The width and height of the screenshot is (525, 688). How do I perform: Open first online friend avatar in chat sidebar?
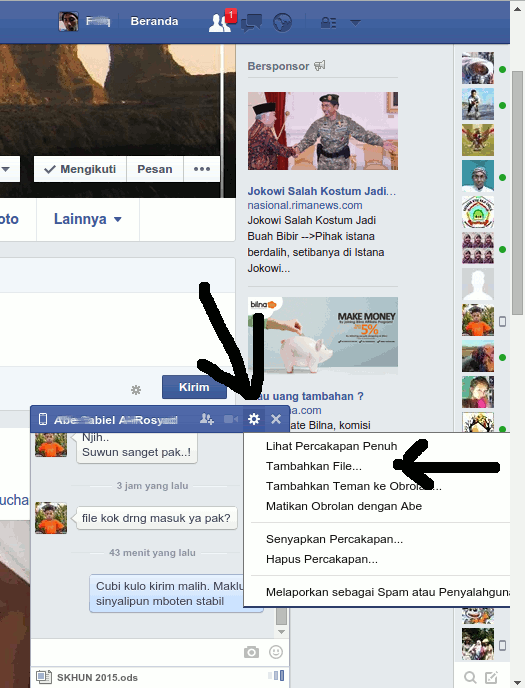point(478,68)
